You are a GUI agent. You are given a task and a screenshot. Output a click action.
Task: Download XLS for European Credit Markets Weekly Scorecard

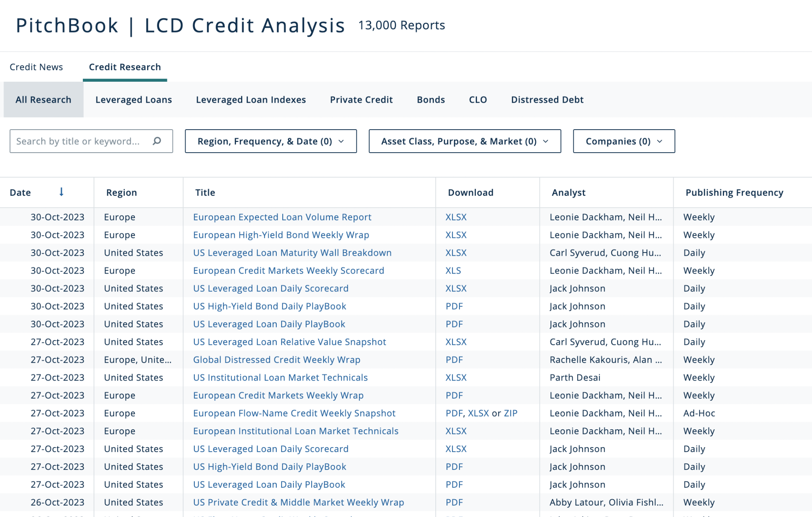453,271
